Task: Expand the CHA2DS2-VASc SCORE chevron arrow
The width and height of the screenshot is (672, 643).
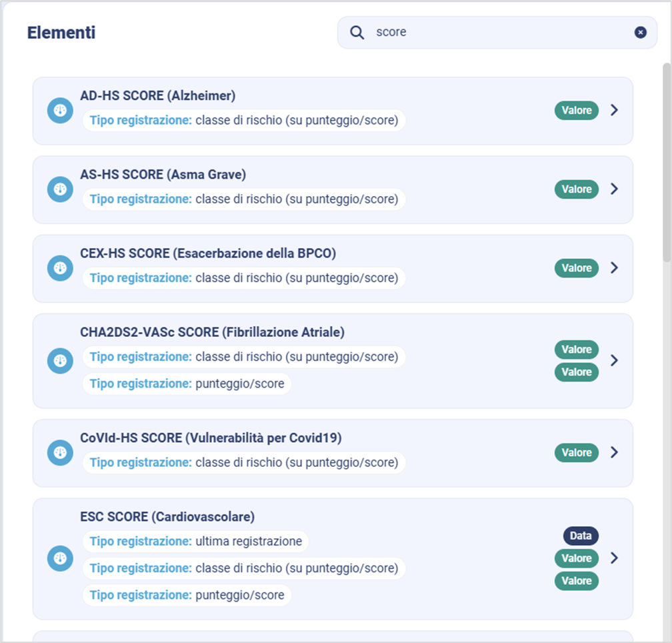Action: 614,360
